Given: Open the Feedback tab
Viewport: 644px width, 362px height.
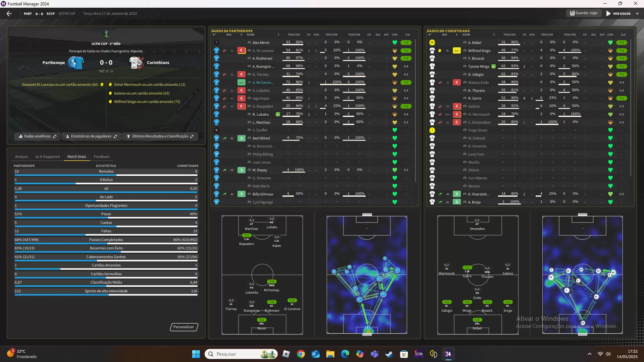Looking at the screenshot, I should click(102, 157).
